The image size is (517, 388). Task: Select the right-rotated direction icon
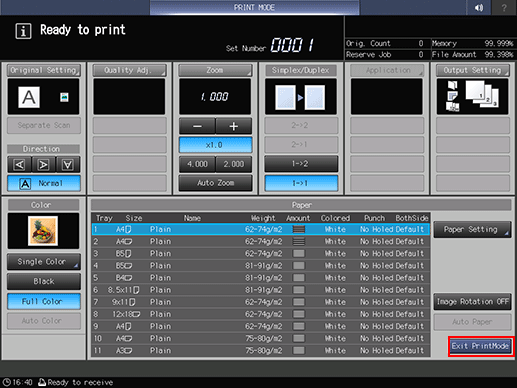click(44, 164)
